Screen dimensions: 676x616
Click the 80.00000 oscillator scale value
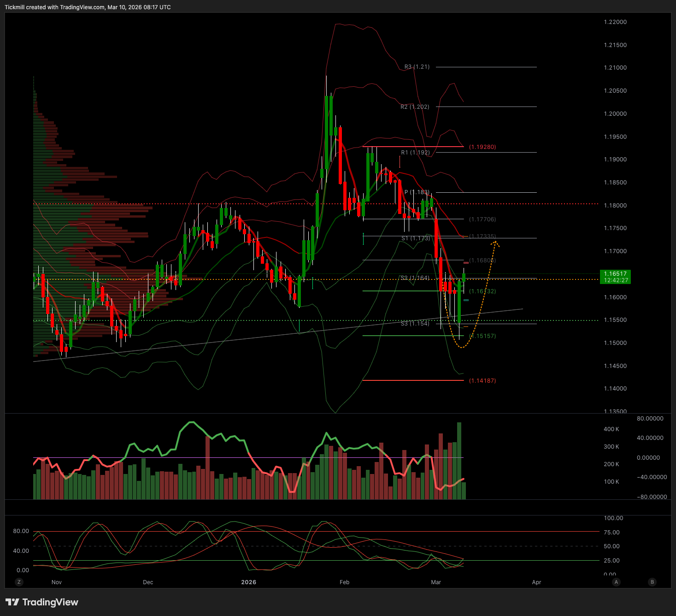pos(650,419)
